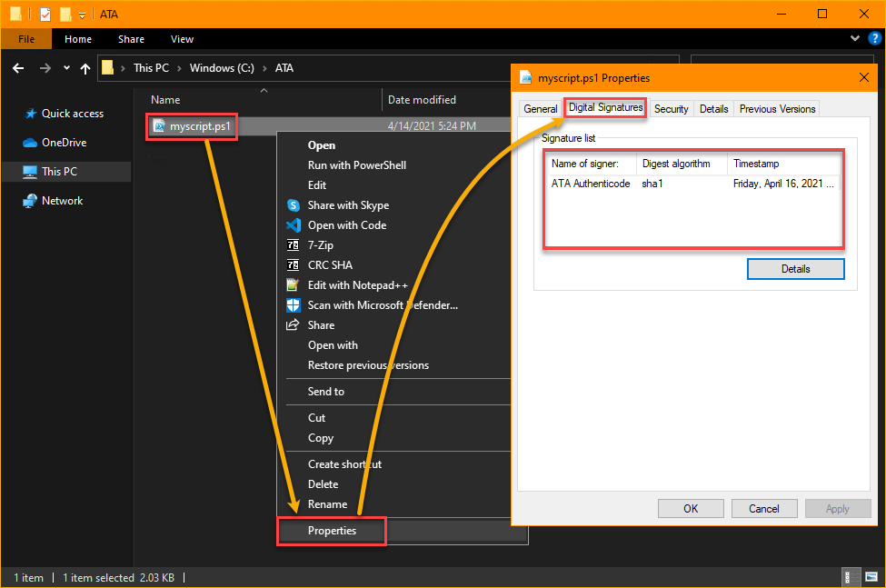
Task: Click ATA in the address breadcrumb
Action: tap(284, 68)
